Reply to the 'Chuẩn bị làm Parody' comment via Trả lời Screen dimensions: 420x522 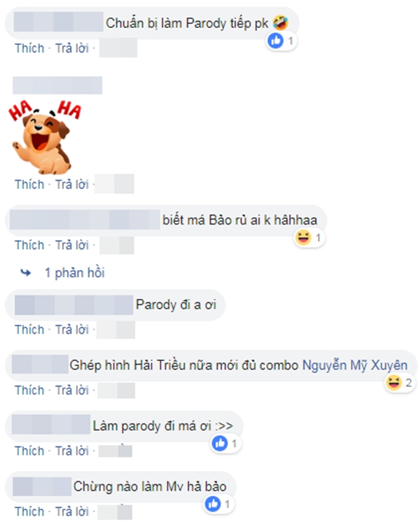[72, 48]
